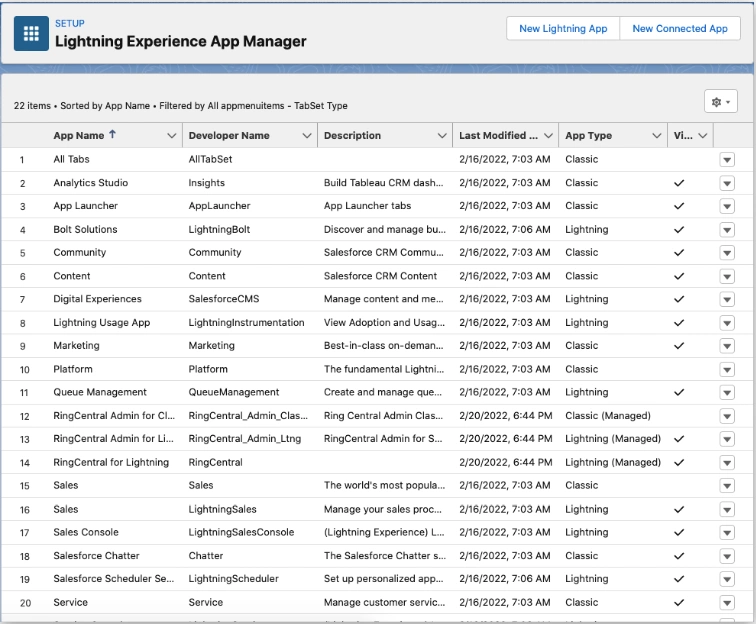Open row actions for Content

tap(727, 276)
